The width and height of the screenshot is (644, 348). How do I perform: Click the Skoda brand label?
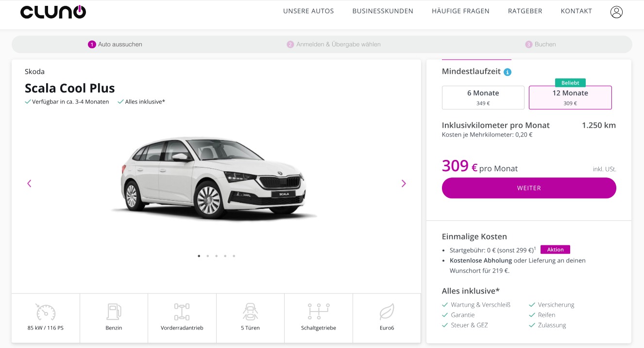pyautogui.click(x=34, y=71)
